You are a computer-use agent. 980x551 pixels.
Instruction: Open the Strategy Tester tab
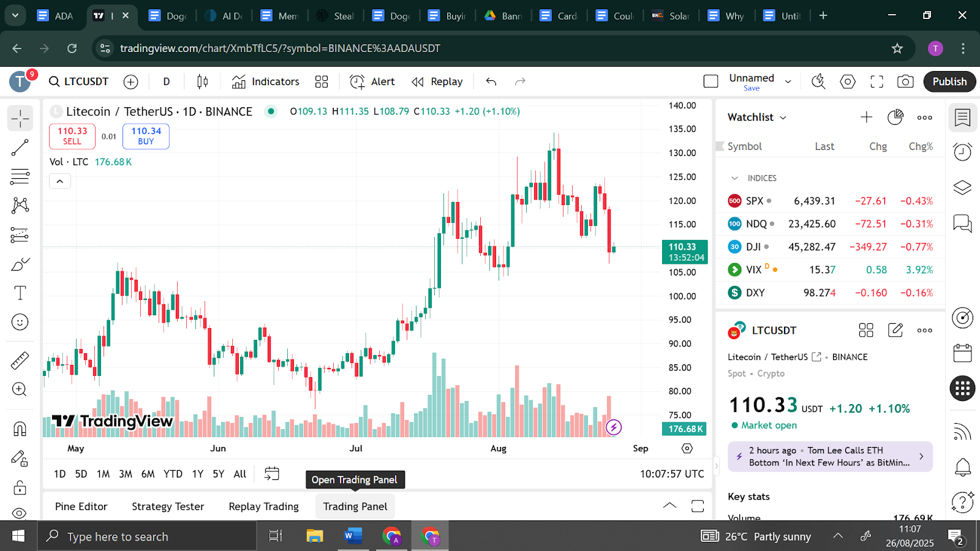coord(168,506)
